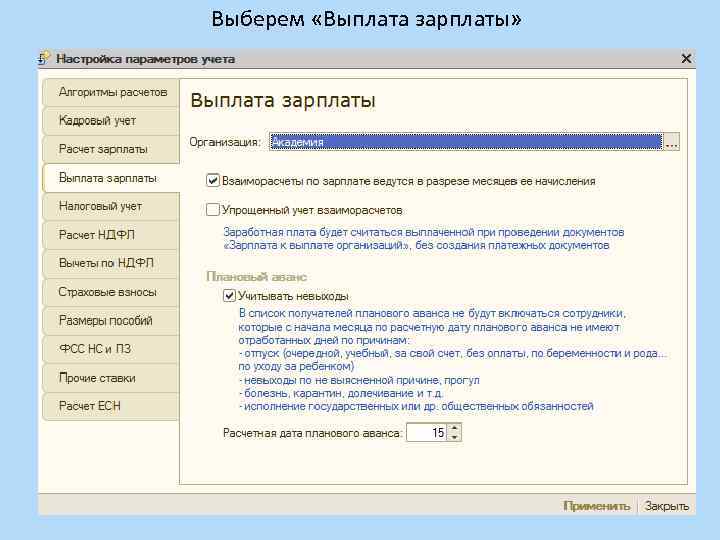The height and width of the screenshot is (540, 720).
Task: Switch to Кадровый учет tab
Action: (111, 121)
